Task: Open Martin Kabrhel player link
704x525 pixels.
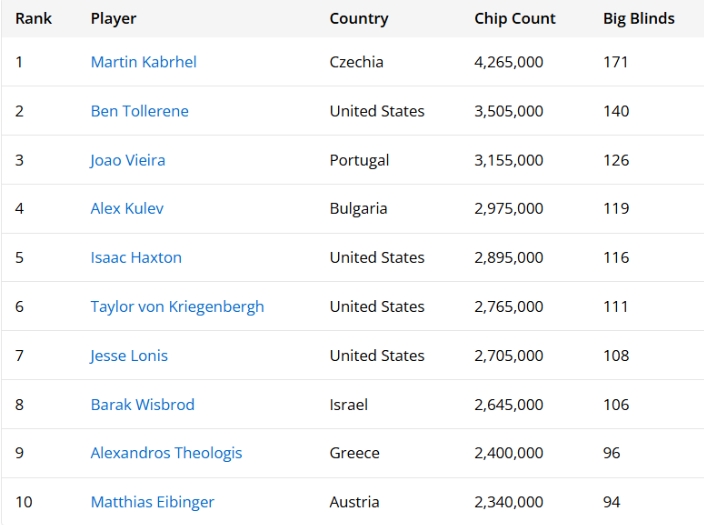Action: 143,62
